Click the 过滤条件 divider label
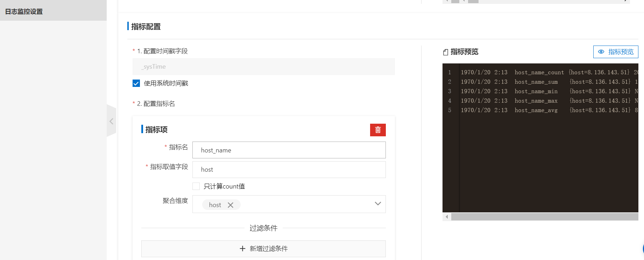 pyautogui.click(x=263, y=228)
